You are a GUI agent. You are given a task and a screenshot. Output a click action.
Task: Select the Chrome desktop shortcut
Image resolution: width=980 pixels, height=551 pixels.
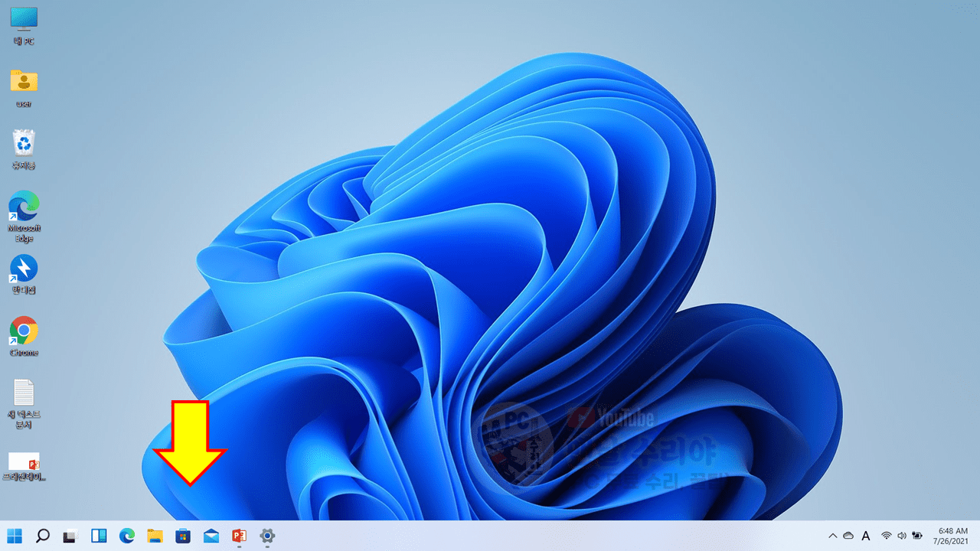[x=24, y=337]
